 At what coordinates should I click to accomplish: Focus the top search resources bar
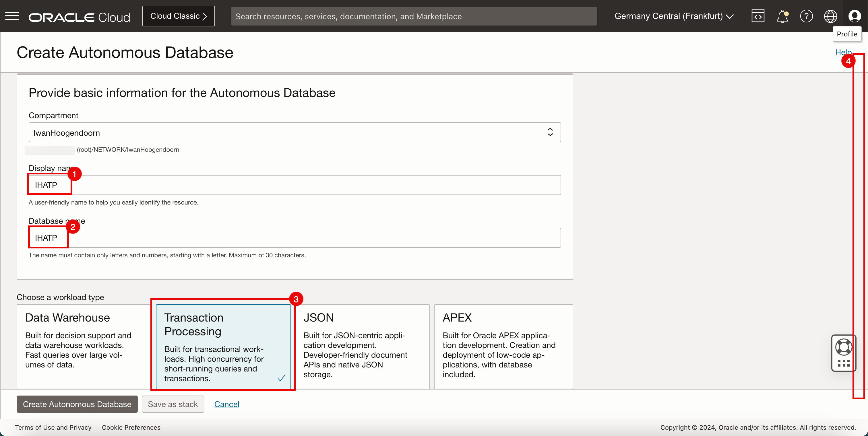coord(414,16)
